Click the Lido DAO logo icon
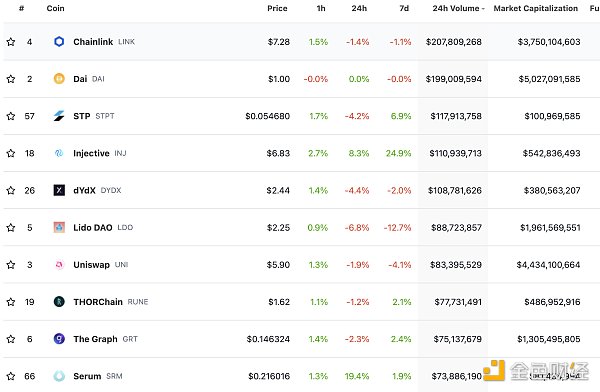This screenshot has height=392, width=600. (59, 227)
